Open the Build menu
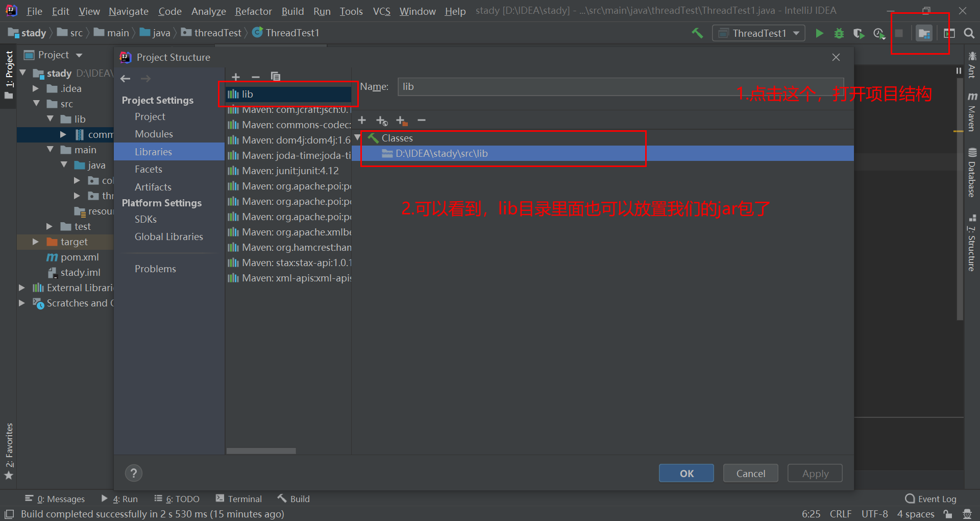The image size is (980, 521). (x=292, y=11)
